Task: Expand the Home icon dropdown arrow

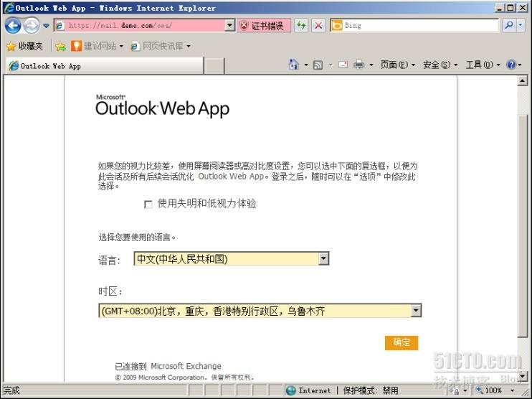Action: (305, 65)
